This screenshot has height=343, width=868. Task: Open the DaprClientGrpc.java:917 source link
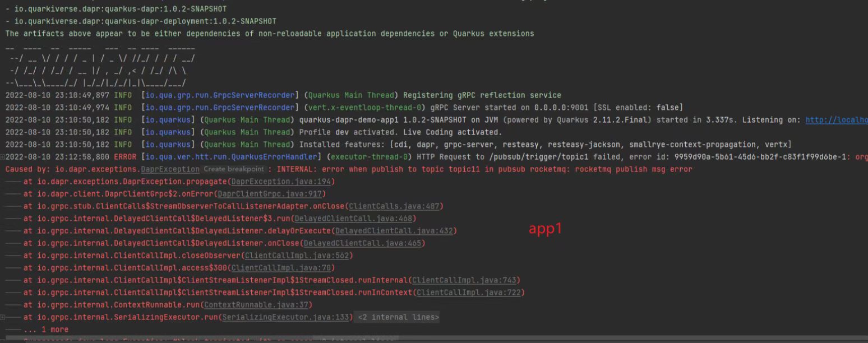click(x=270, y=194)
